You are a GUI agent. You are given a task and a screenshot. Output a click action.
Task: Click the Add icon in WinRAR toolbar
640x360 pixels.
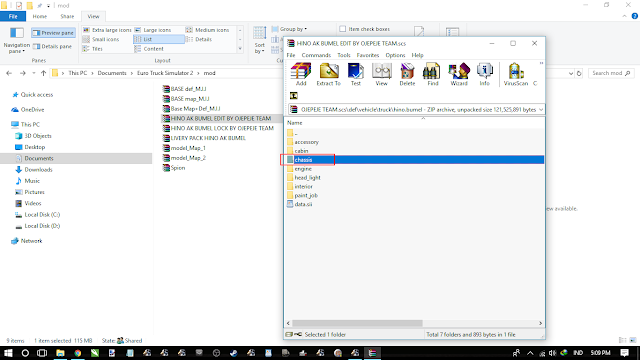(x=301, y=74)
